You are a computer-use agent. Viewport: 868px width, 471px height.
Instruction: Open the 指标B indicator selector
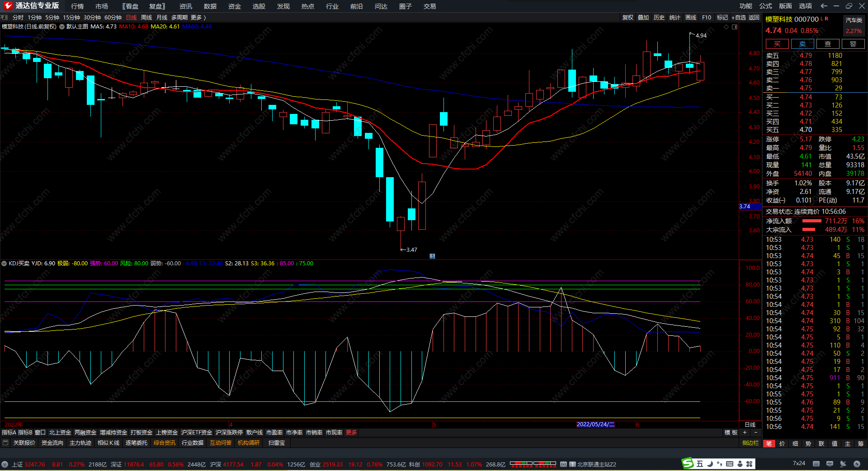tap(25, 433)
